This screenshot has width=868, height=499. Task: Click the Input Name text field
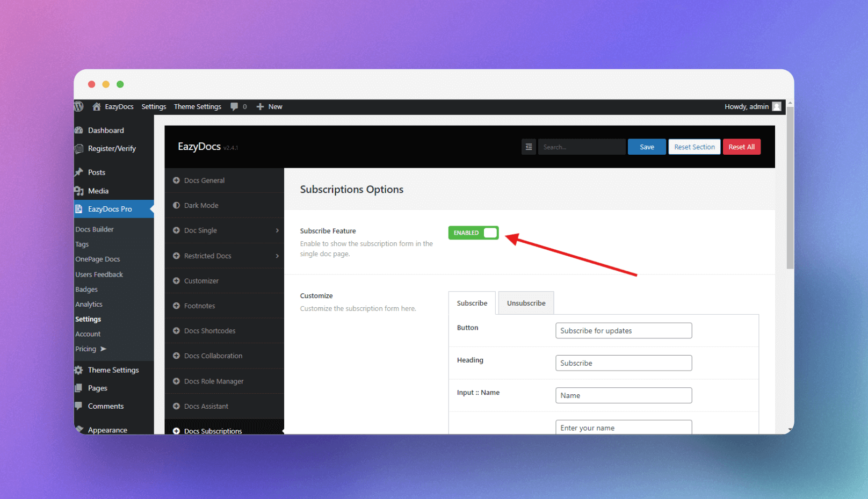click(x=624, y=395)
